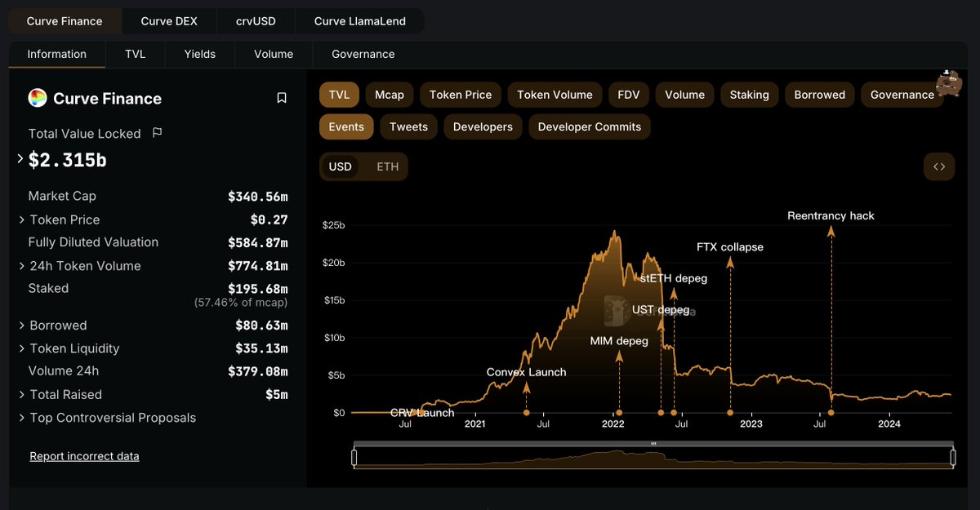Select the Curve Finance top tab
Viewport: 980px width, 510px height.
click(x=65, y=21)
